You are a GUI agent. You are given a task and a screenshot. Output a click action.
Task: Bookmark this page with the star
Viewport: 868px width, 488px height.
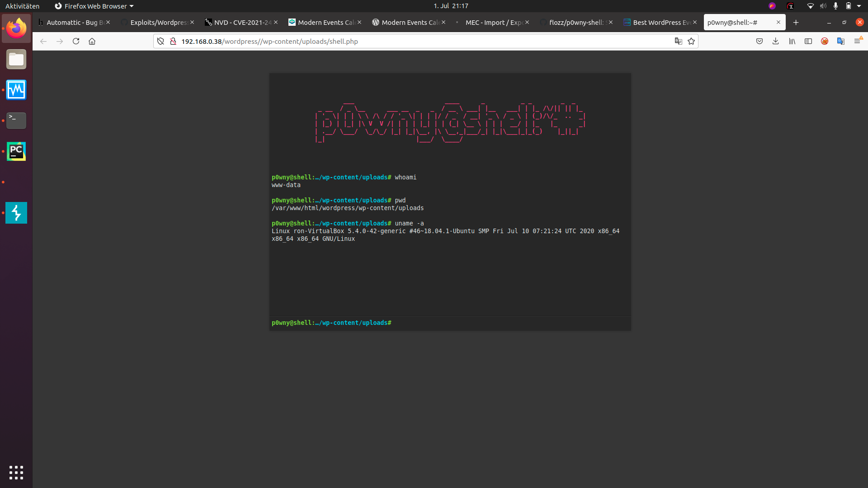click(691, 41)
